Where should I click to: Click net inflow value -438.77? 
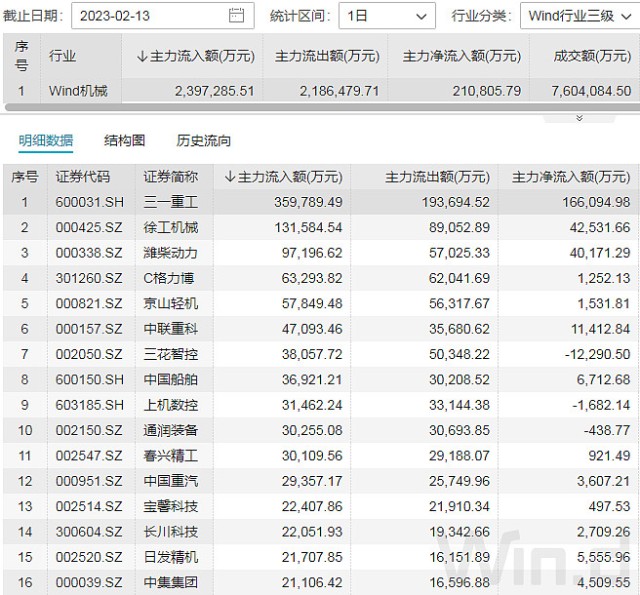pyautogui.click(x=607, y=430)
